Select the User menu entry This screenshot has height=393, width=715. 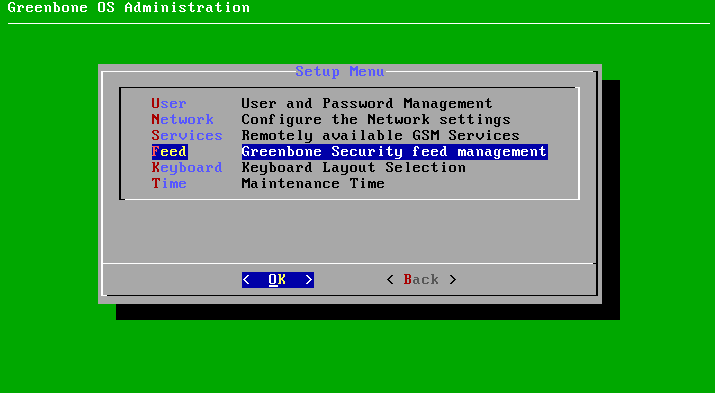click(x=169, y=103)
